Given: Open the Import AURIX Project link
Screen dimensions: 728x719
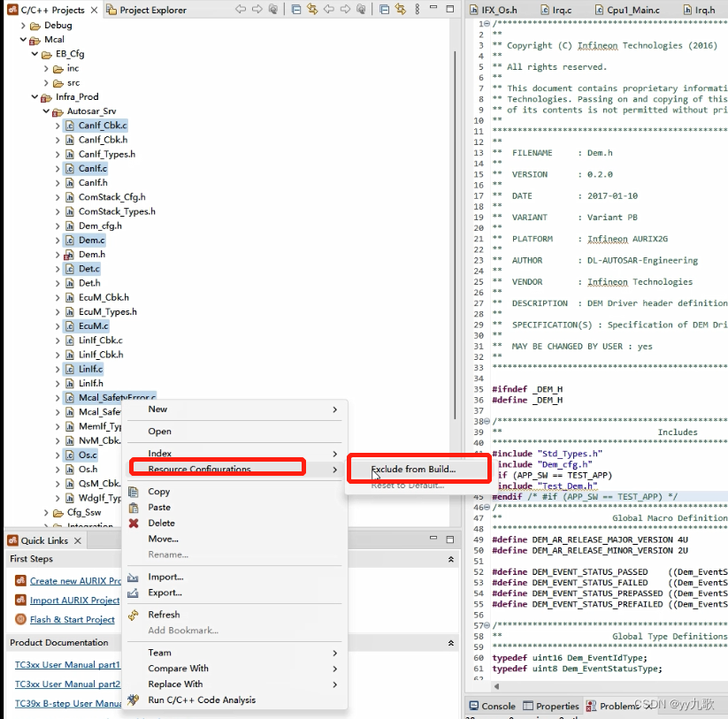Looking at the screenshot, I should click(74, 600).
